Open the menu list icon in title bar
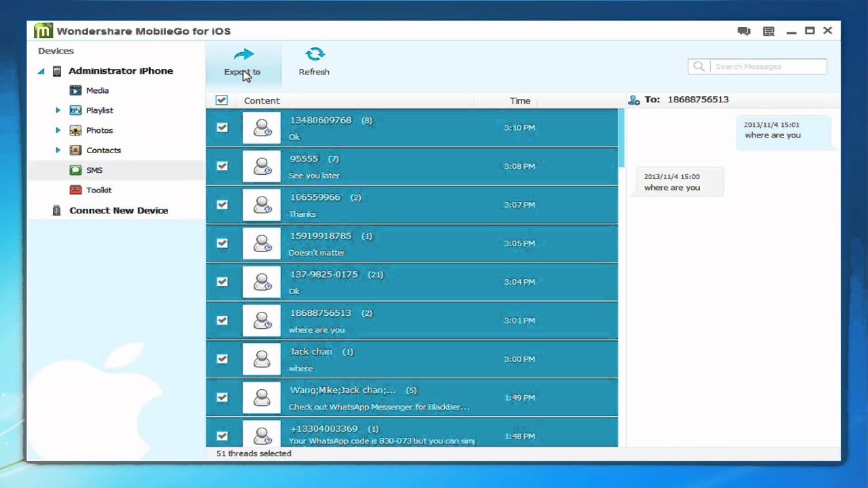Image resolution: width=868 pixels, height=488 pixels. point(768,31)
